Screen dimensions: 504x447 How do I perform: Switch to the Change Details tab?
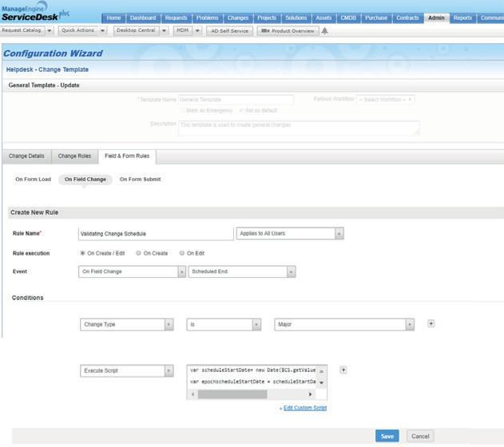26,156
